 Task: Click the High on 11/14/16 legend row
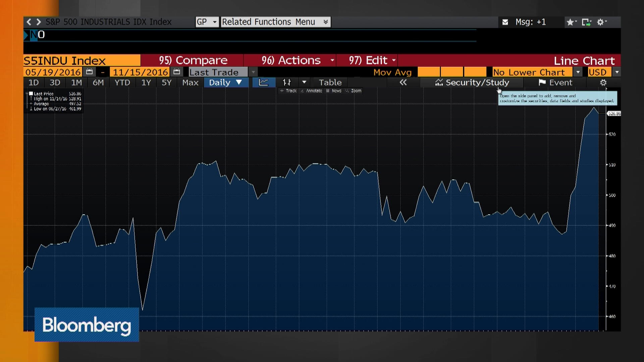point(55,99)
